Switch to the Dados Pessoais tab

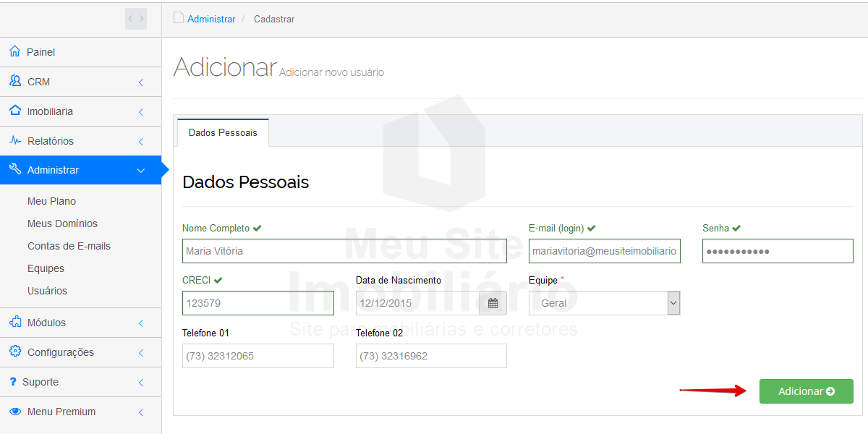[223, 133]
